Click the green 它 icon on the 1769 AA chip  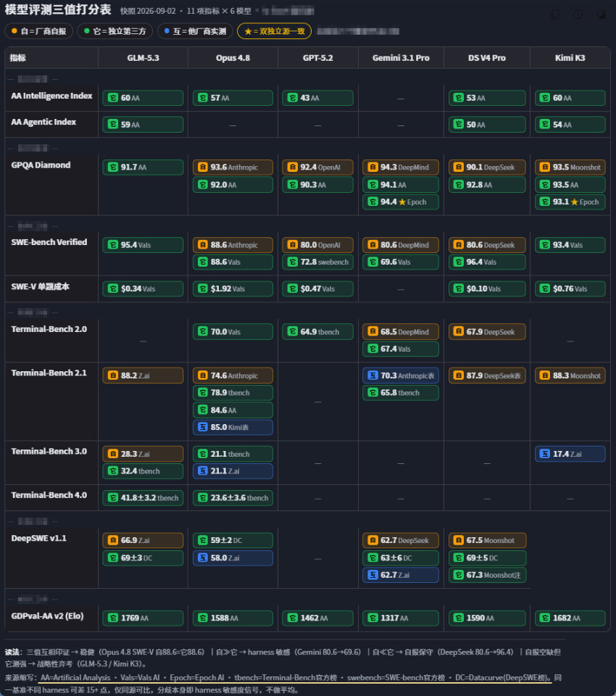113,618
